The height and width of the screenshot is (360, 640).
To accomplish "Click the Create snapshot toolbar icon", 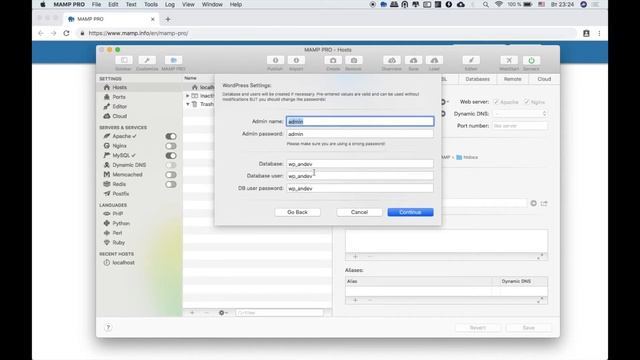I will (333, 60).
